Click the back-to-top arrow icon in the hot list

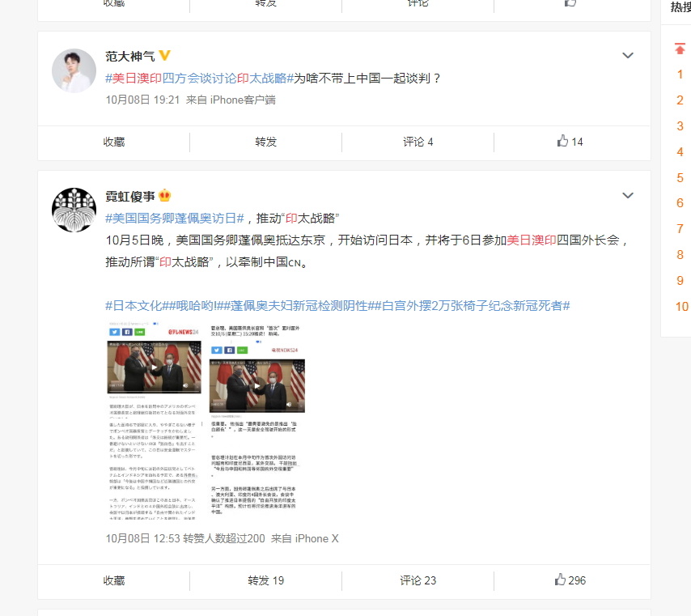[680, 49]
